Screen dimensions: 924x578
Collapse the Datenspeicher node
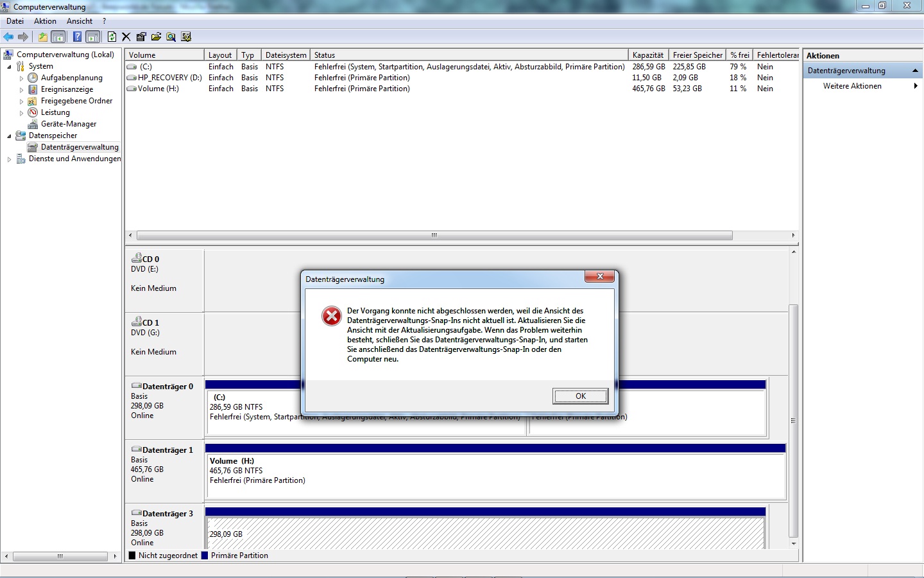[x=9, y=136]
